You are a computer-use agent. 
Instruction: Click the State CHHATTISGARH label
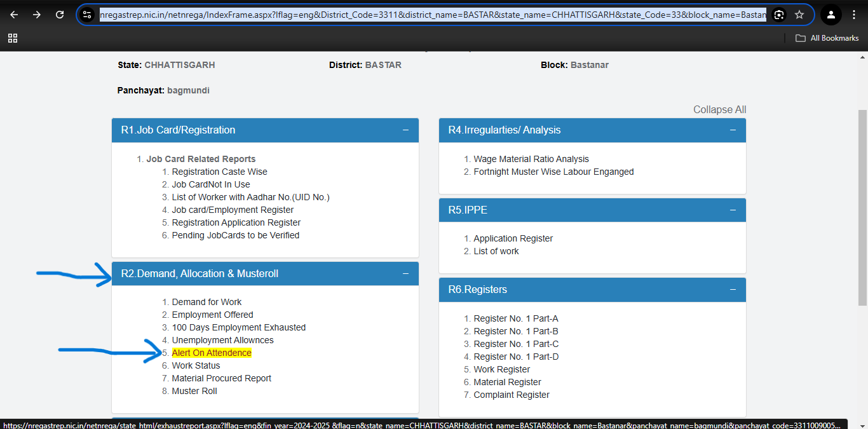coord(166,65)
